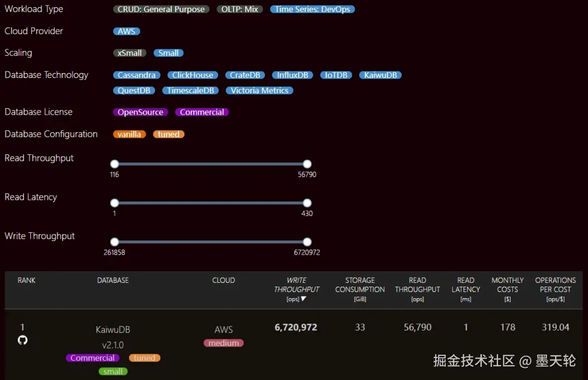This screenshot has height=380, width=588.
Task: Toggle the tuned configuration filter
Action: (168, 134)
